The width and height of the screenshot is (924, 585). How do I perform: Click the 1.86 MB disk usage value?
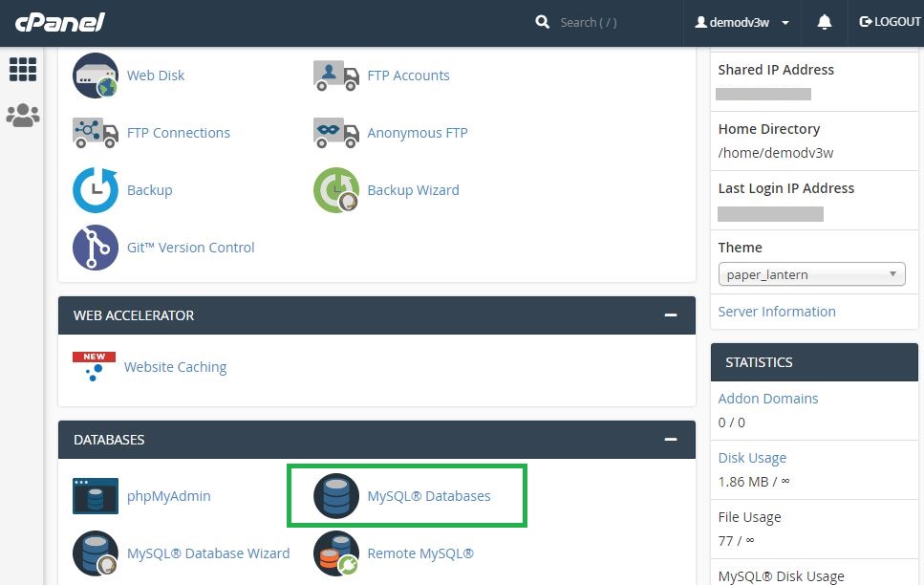(754, 482)
